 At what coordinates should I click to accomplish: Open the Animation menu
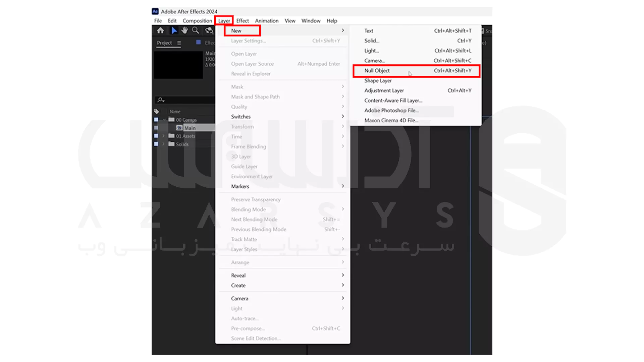click(x=267, y=21)
